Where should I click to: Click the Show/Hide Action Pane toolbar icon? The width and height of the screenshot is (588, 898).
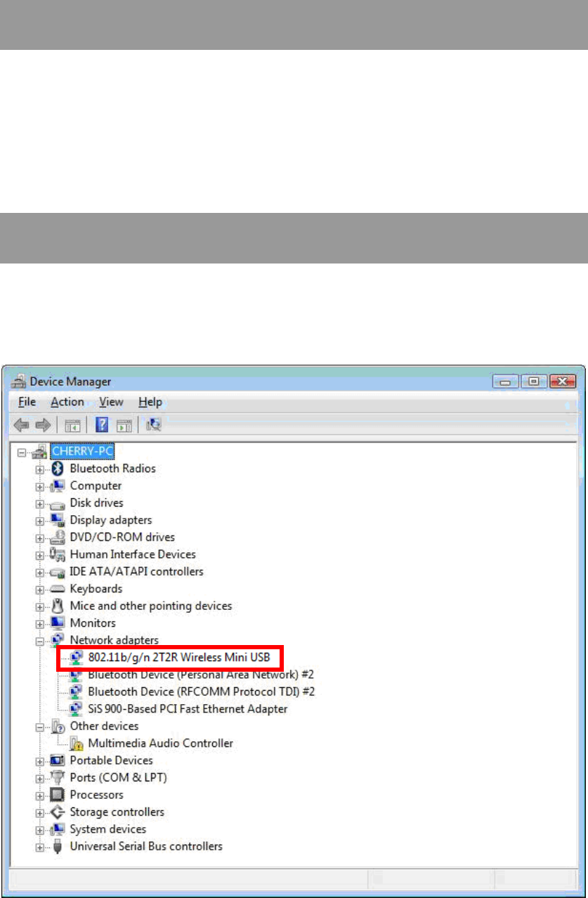click(124, 425)
